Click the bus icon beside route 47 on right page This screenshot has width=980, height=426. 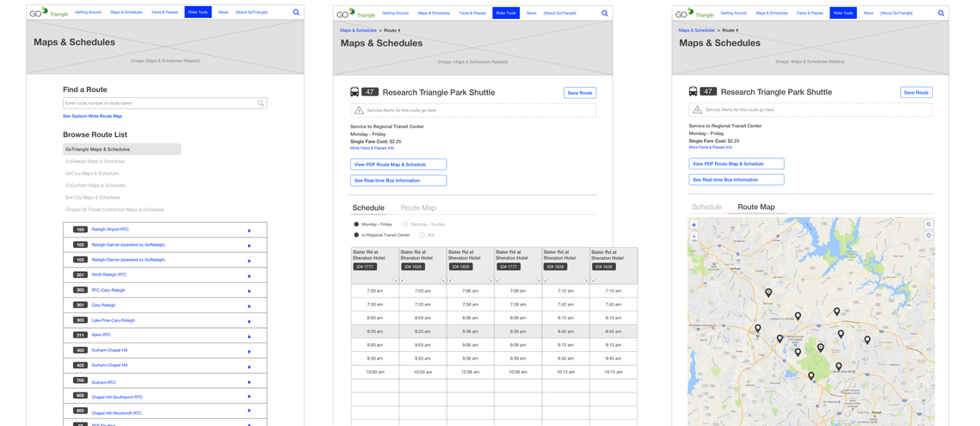693,91
